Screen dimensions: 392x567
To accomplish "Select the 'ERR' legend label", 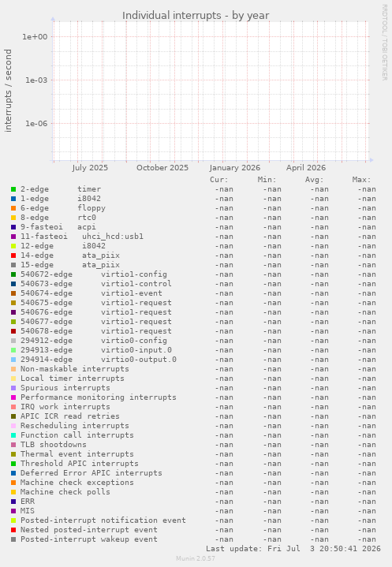I will (x=28, y=502).
